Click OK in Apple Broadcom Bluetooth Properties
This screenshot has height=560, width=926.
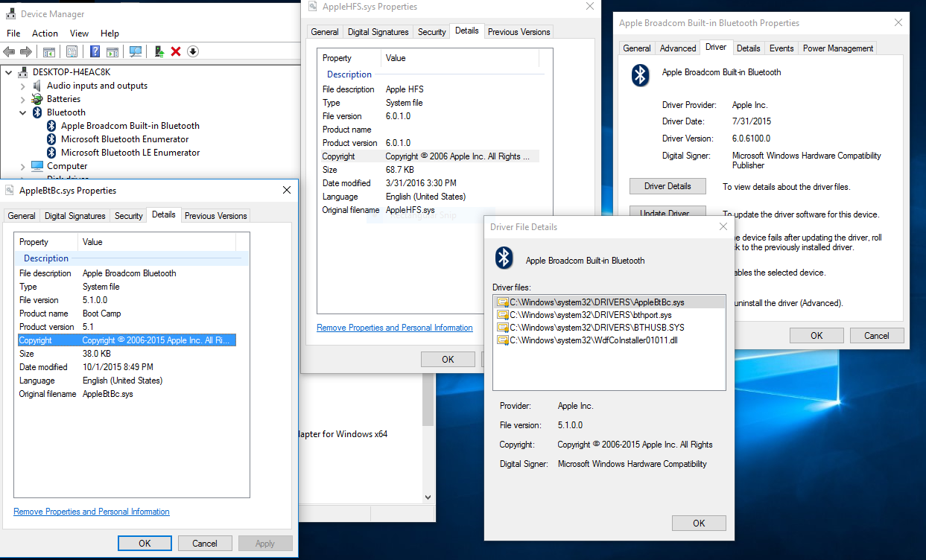(x=816, y=336)
